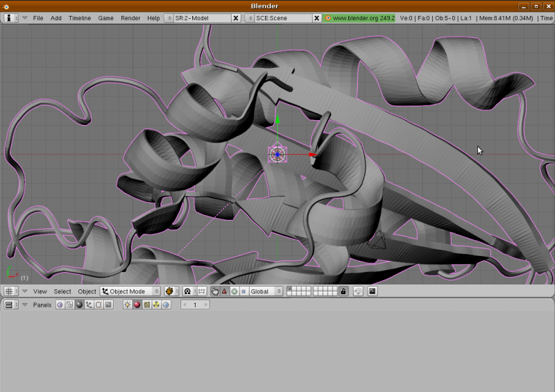Open the Material buttons red sphere icon

pyautogui.click(x=137, y=305)
